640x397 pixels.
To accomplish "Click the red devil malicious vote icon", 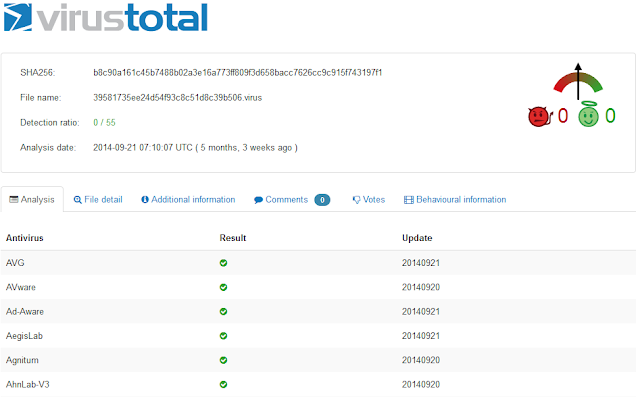I will (x=540, y=117).
